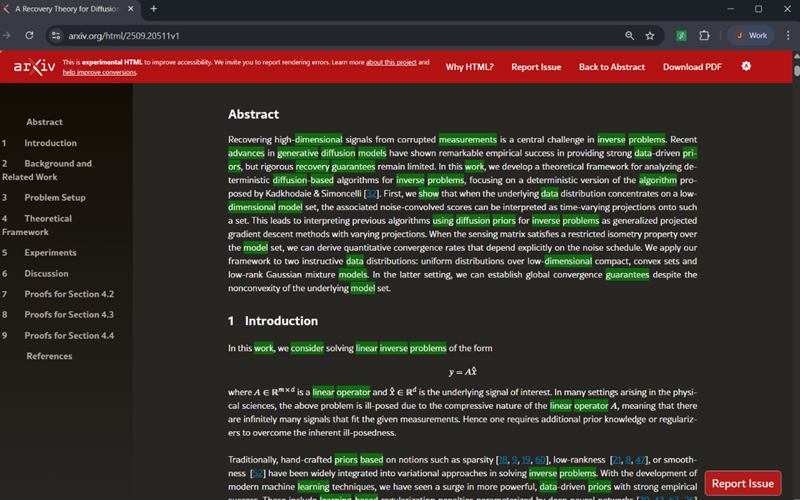Screen dimensions: 800x500
Task: Navigate to Proofs for Section 4.3
Action: click(69, 315)
